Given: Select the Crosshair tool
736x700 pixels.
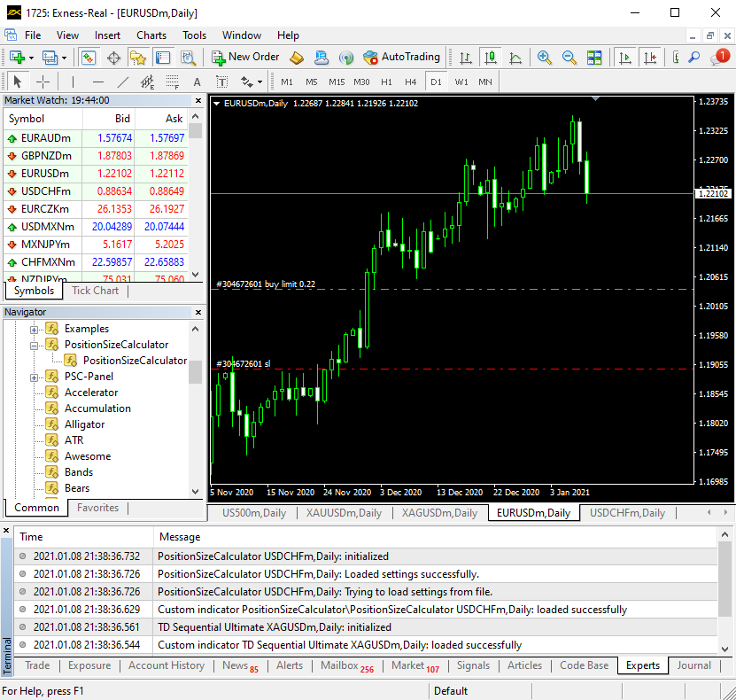Looking at the screenshot, I should (x=43, y=82).
